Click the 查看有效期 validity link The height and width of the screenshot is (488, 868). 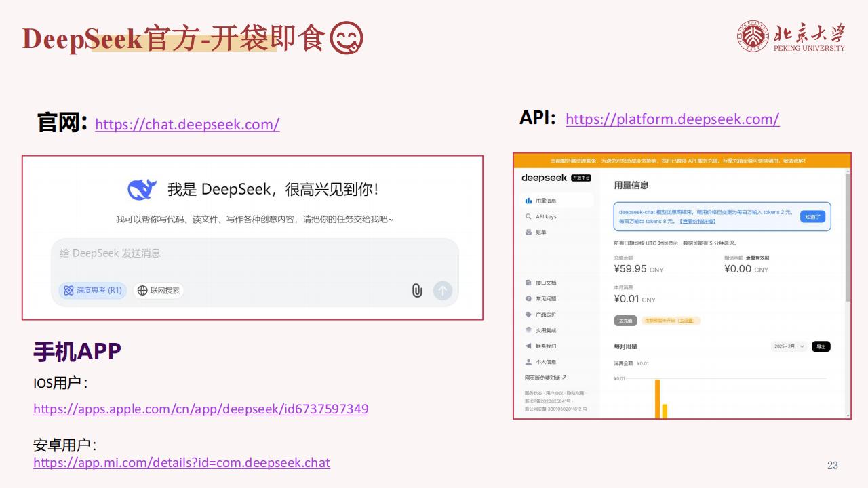(757, 258)
